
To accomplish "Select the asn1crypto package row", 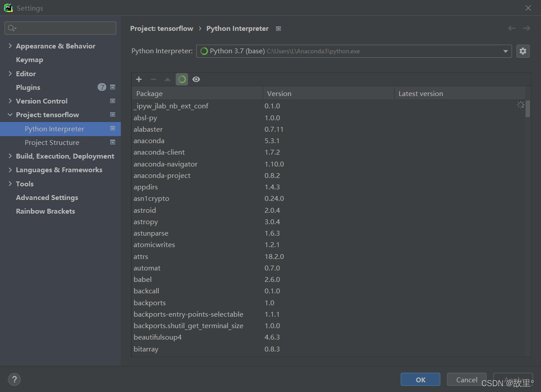I will [x=328, y=199].
